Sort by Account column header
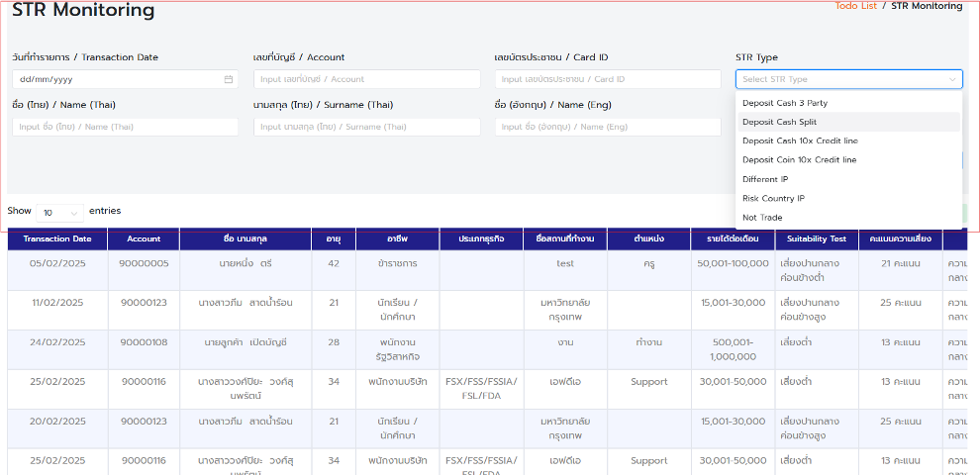 pos(144,239)
